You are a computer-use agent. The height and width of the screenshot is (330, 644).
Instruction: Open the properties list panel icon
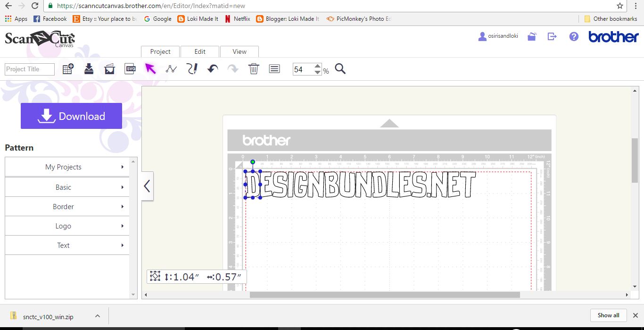[x=274, y=69]
